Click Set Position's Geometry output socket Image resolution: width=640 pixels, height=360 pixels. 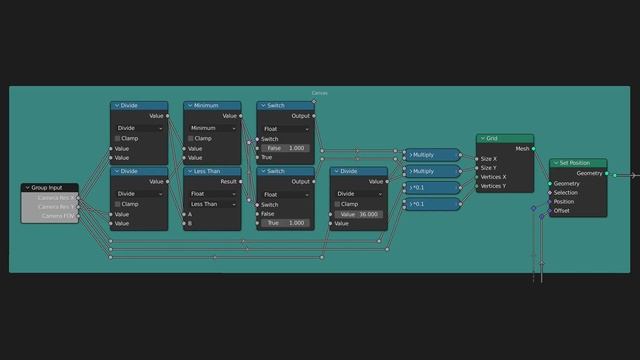(607, 173)
